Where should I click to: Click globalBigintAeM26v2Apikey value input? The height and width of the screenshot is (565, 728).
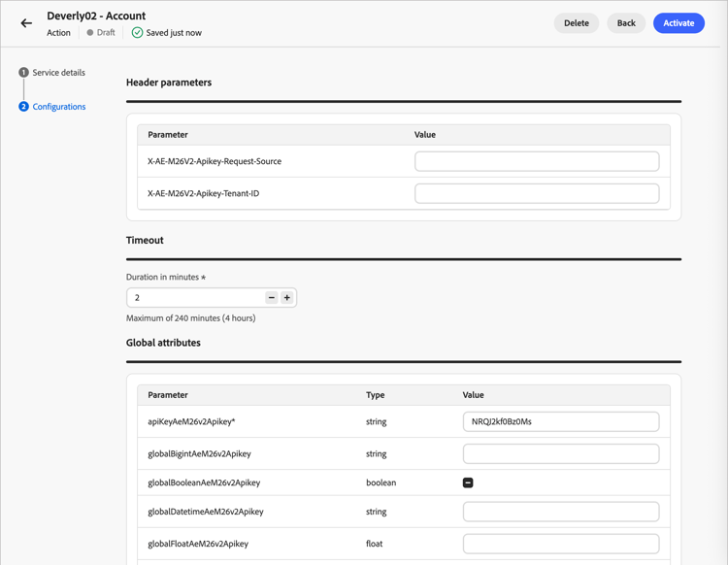coord(561,453)
